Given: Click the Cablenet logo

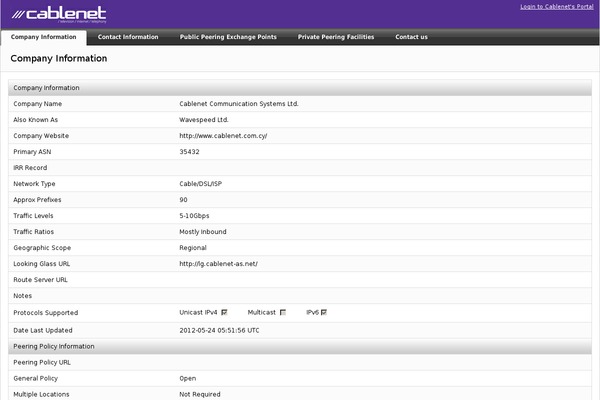Looking at the screenshot, I should click(59, 14).
